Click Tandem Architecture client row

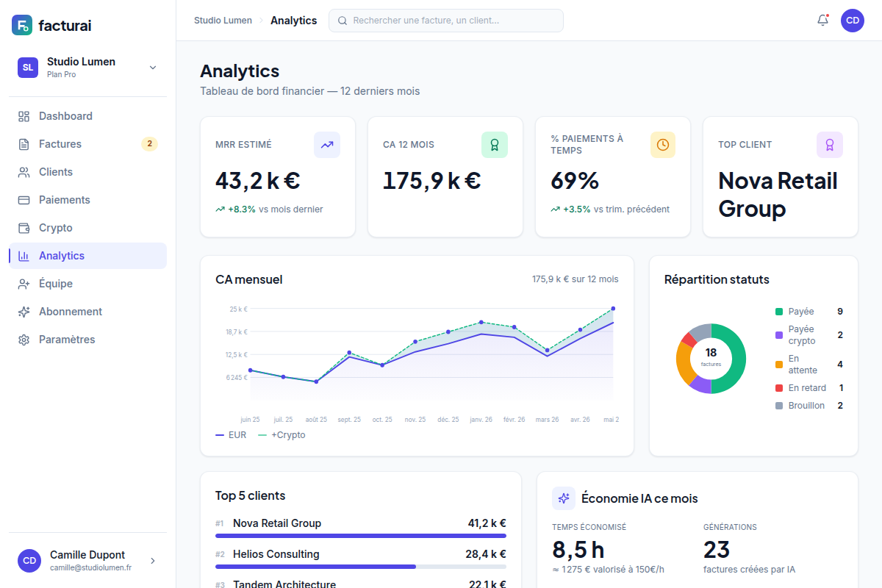click(x=361, y=584)
